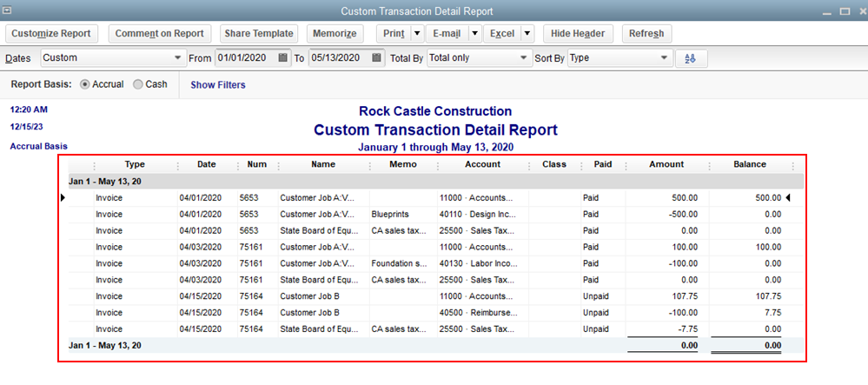Click Comment on Report button

(159, 34)
